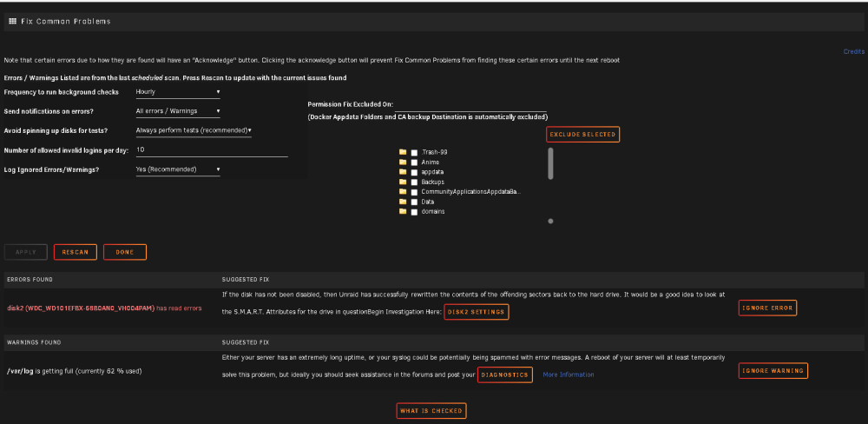Check the Data folder checkbox
868x424 pixels.
tap(414, 202)
